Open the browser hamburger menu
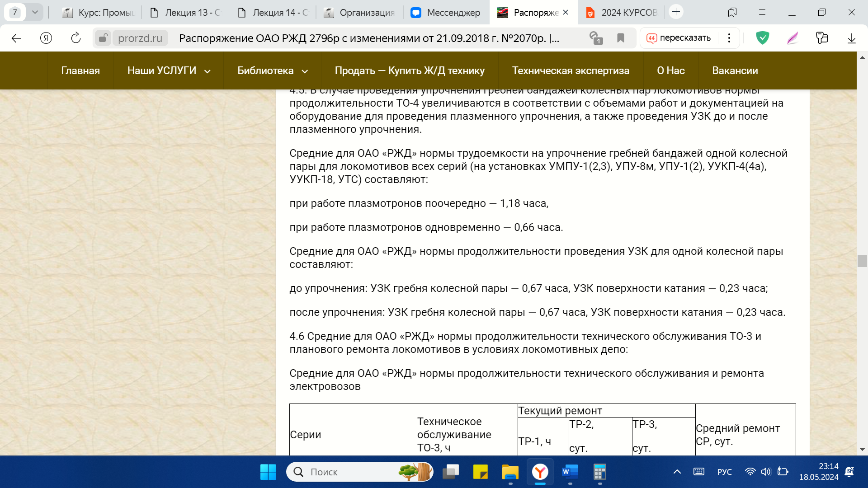 (762, 12)
